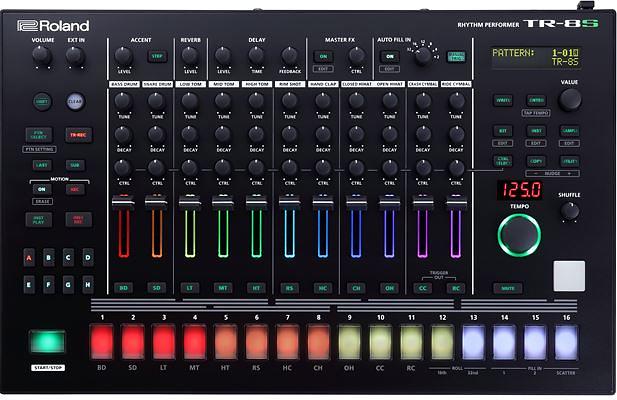Toggle the AUTO FILL IN ON button

click(x=389, y=57)
